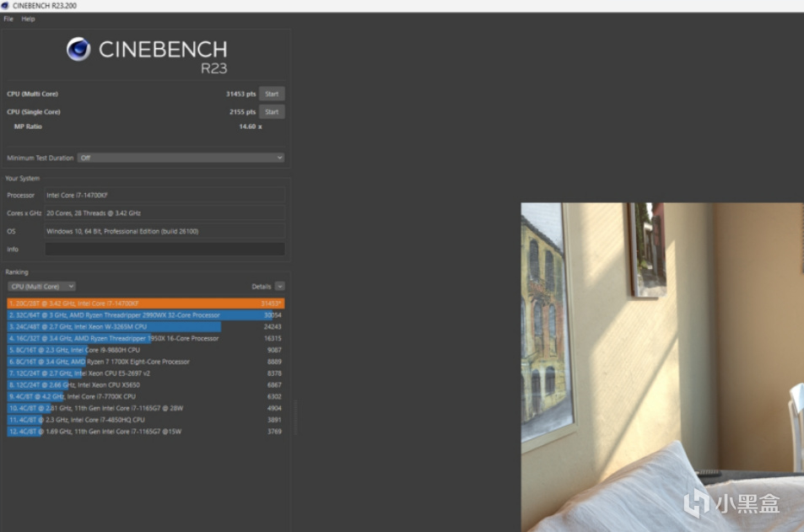Start the CPU Single Core test
This screenshot has width=804, height=532.
tap(272, 112)
